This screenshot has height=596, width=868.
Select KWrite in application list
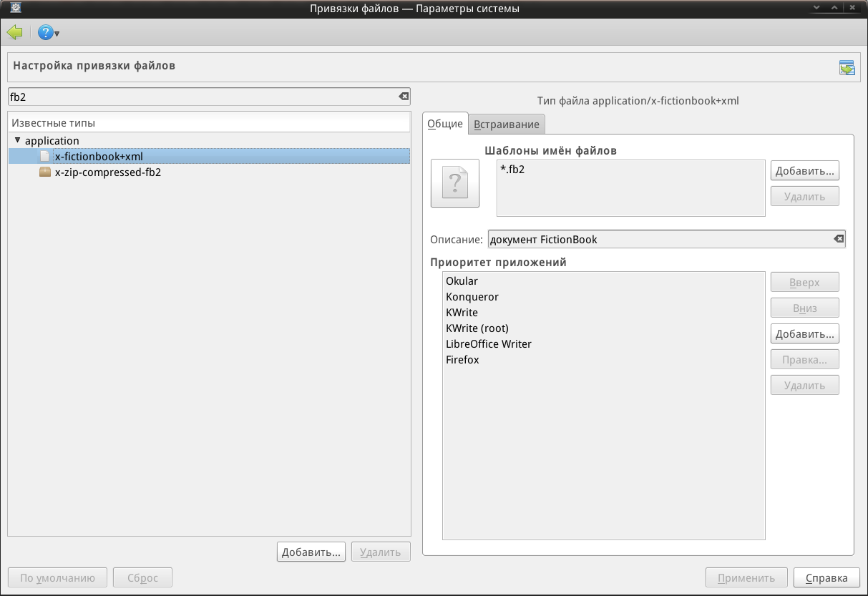462,313
